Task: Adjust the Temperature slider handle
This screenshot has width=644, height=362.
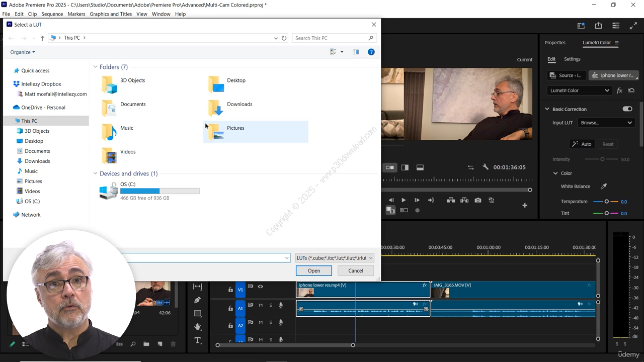Action: point(606,202)
